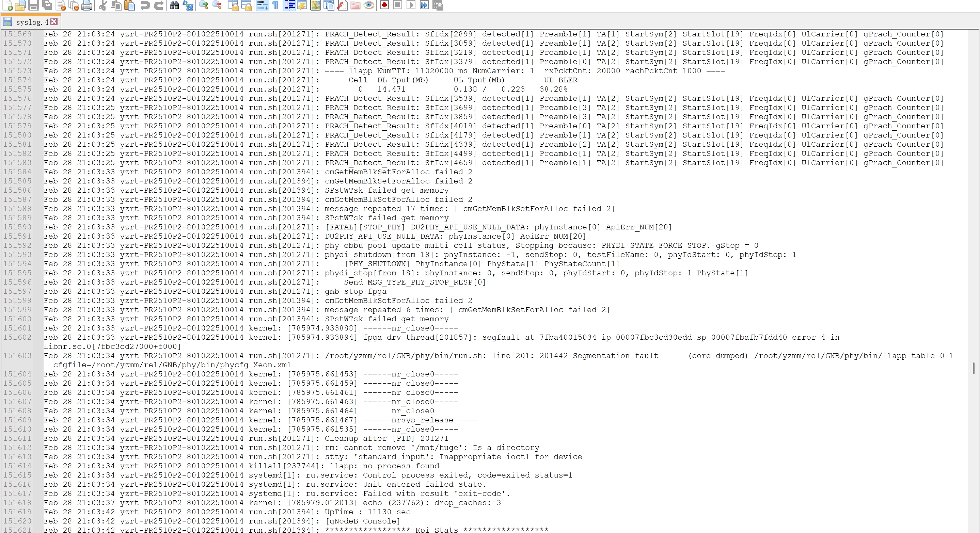
Task: Click 'l1app: no process found' text
Action: point(384,466)
